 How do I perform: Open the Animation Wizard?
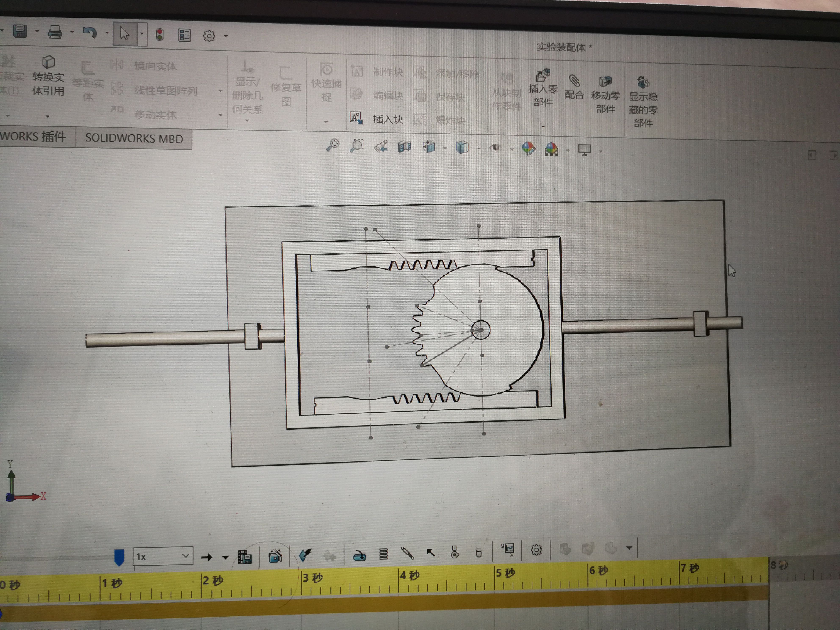275,556
